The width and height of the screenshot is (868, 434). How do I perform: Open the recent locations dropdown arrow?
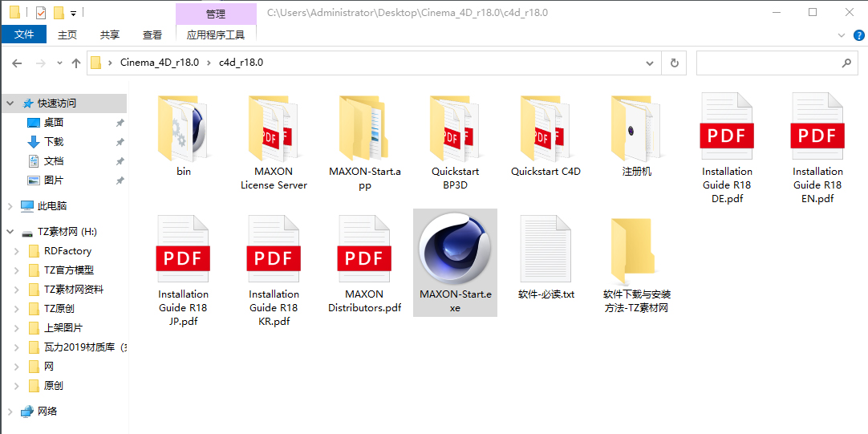pos(60,63)
